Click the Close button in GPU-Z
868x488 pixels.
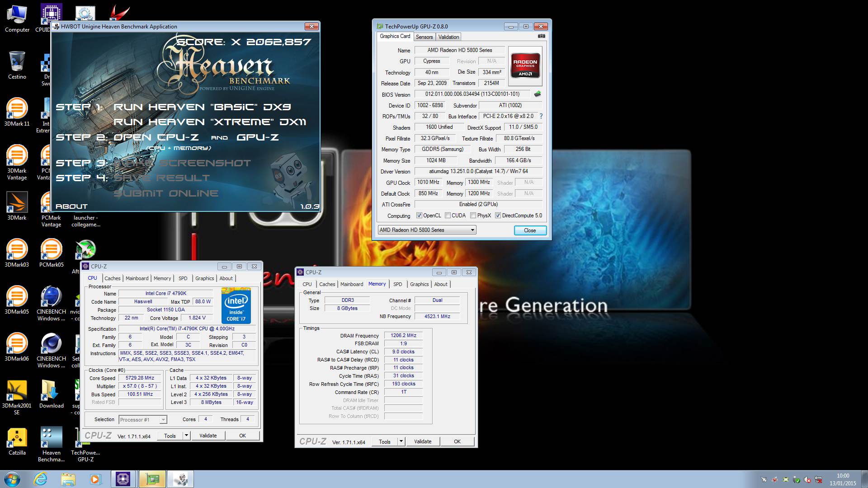[x=530, y=230]
